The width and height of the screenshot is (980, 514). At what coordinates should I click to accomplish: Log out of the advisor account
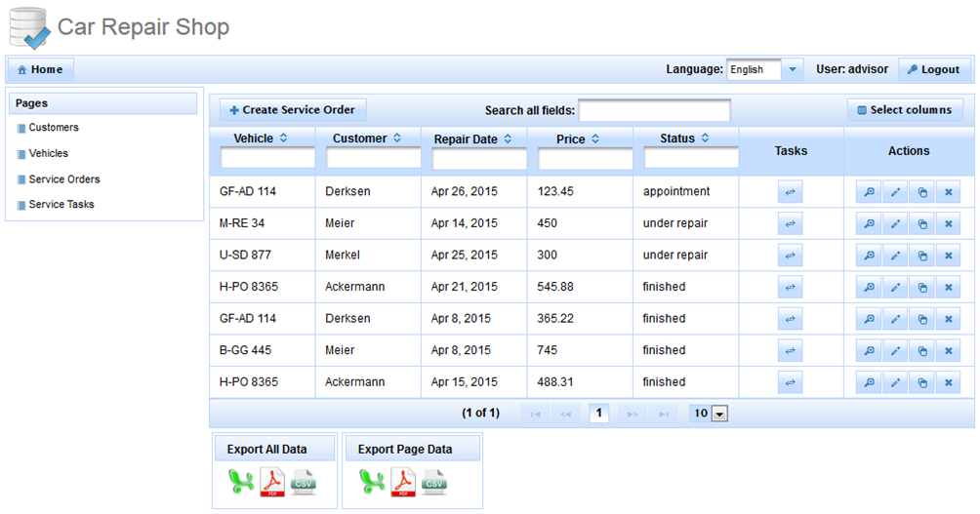934,69
